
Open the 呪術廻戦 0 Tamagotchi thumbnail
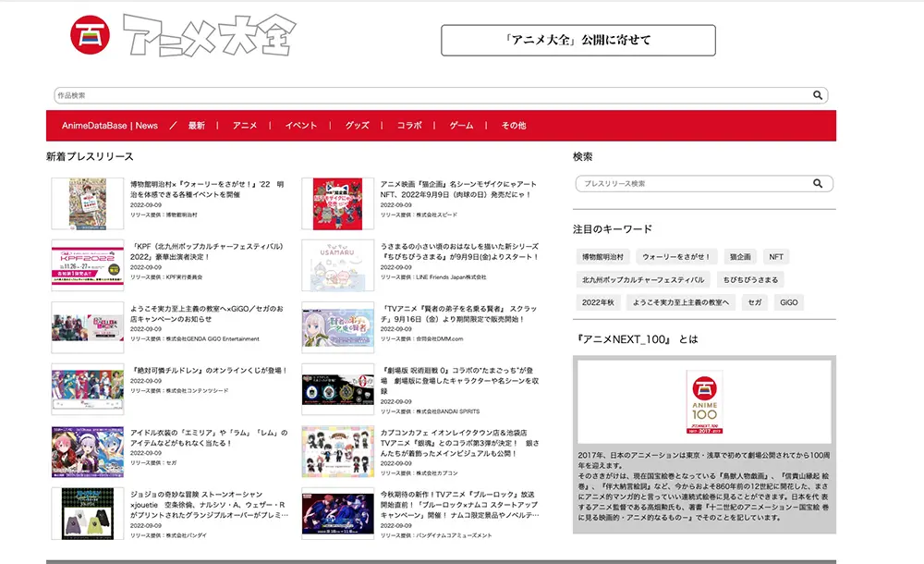click(x=337, y=389)
